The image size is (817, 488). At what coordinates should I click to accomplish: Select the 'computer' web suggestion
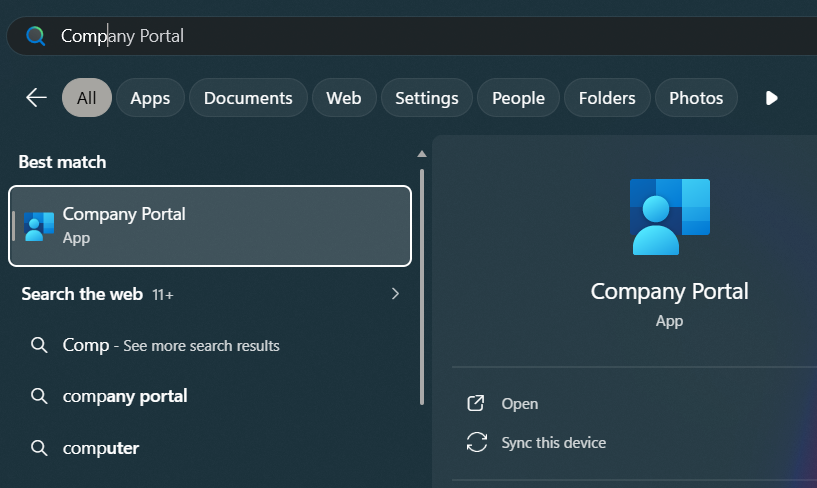[x=101, y=448]
